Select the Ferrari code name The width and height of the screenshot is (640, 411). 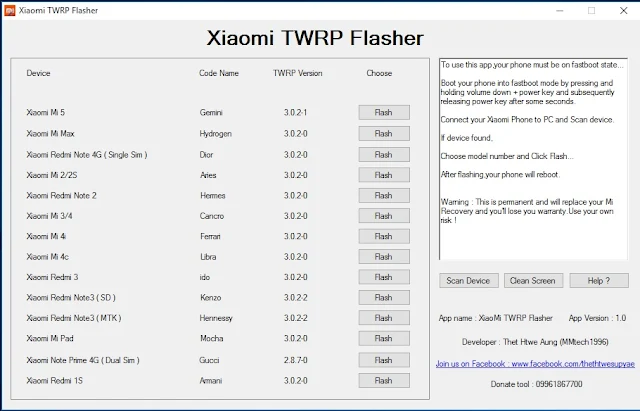click(x=210, y=237)
